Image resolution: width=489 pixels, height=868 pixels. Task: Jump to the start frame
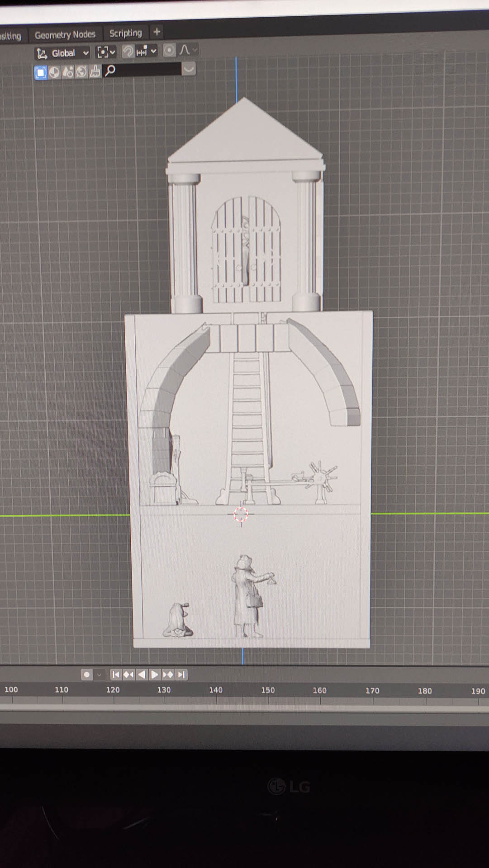115,675
